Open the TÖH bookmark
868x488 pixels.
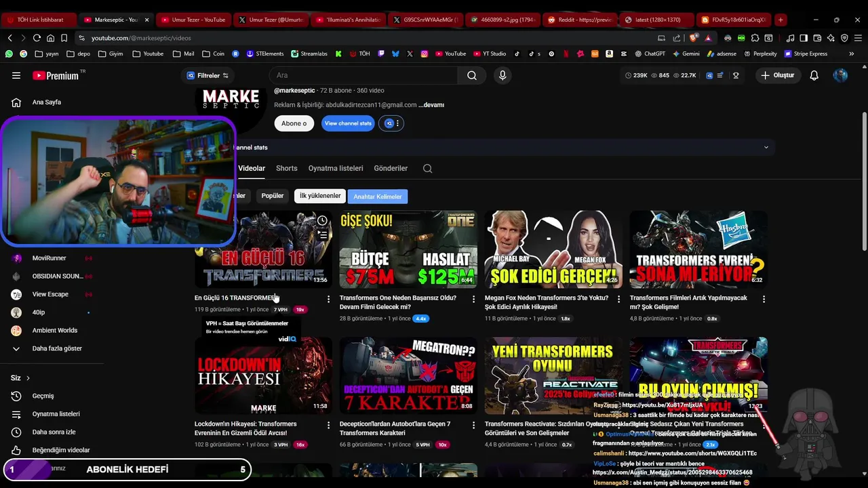(359, 54)
